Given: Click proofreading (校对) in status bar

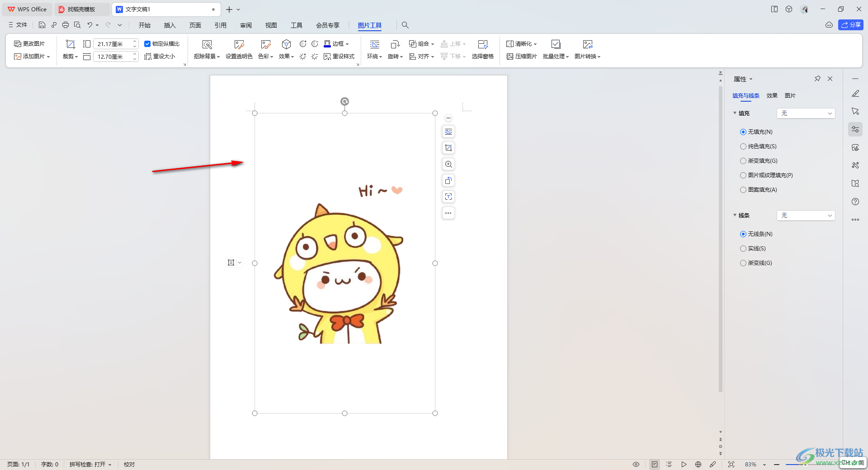Looking at the screenshot, I should (x=129, y=464).
